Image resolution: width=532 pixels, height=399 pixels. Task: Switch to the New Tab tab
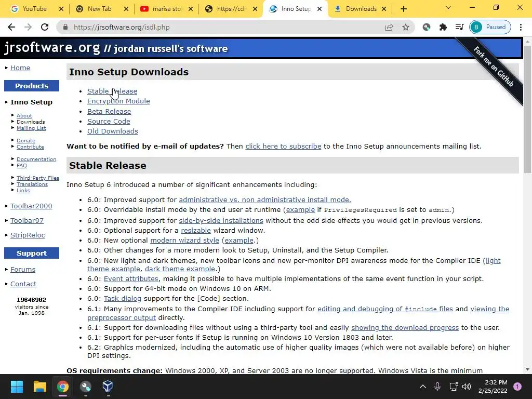click(x=99, y=9)
